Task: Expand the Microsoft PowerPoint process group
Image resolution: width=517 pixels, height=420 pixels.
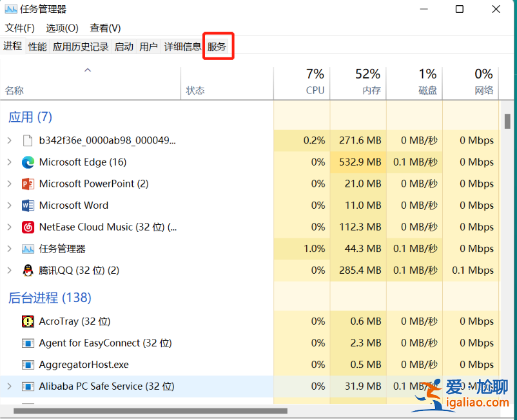Action: pos(10,184)
